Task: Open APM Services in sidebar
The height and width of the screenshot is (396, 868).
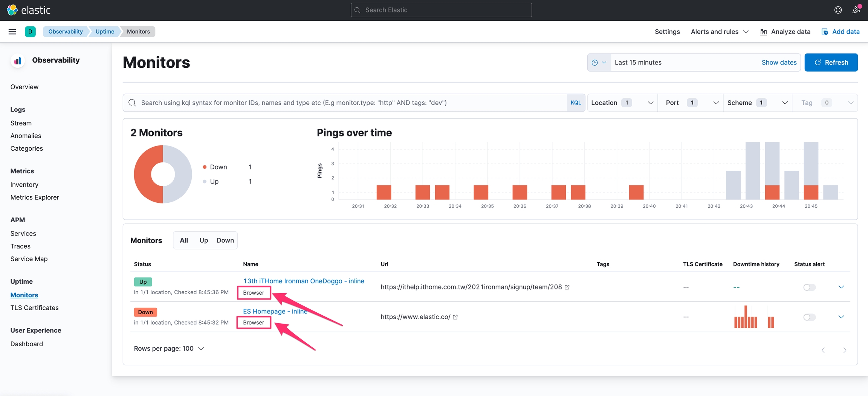Action: [23, 234]
